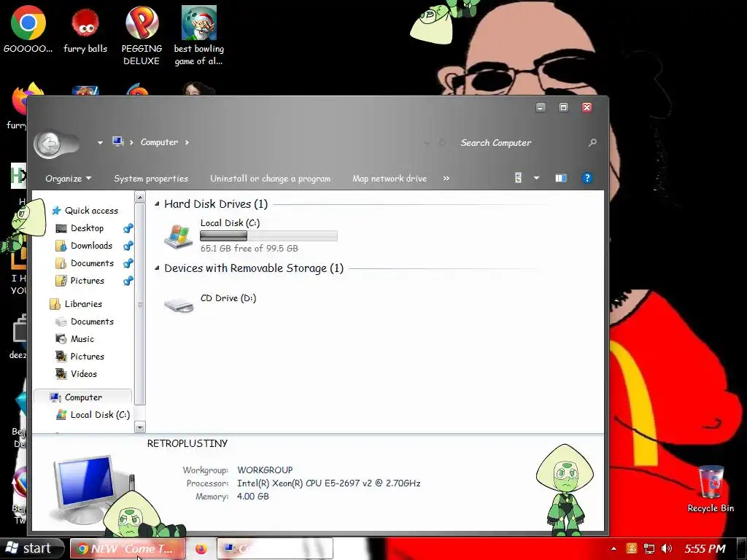Image resolution: width=747 pixels, height=560 pixels.
Task: Collapse Devices with Removable Storage group
Action: pyautogui.click(x=158, y=268)
